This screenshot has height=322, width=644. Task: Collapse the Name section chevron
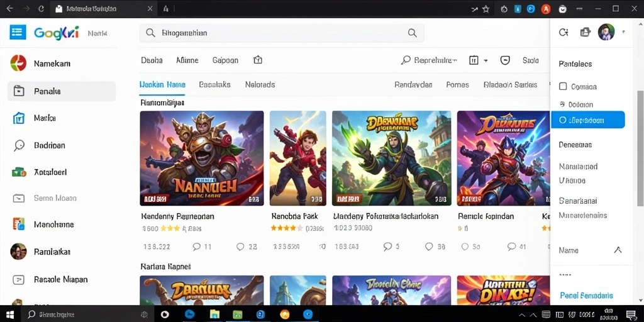tap(618, 250)
